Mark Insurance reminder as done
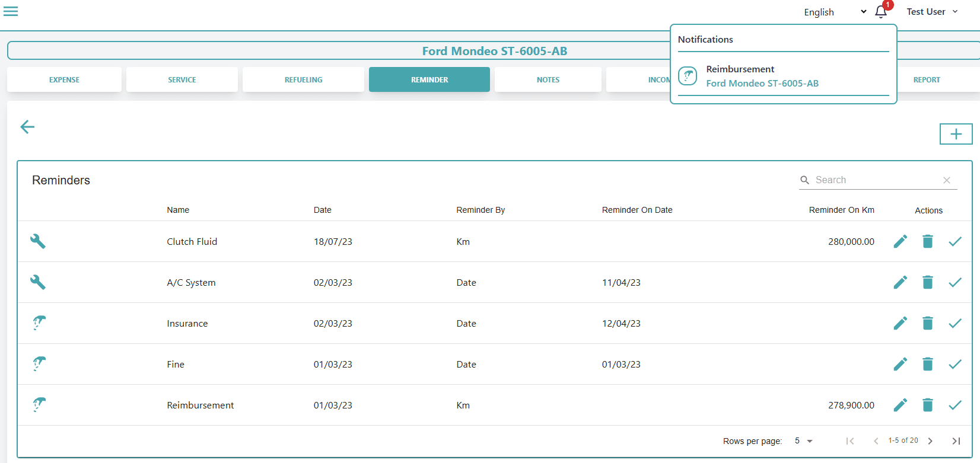The width and height of the screenshot is (980, 463). [954, 323]
